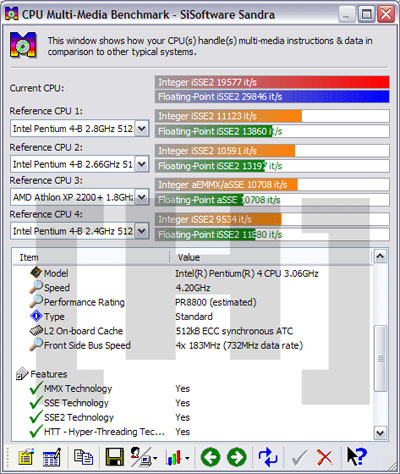Go back with the green left arrow
This screenshot has height=474, width=400.
point(210,457)
